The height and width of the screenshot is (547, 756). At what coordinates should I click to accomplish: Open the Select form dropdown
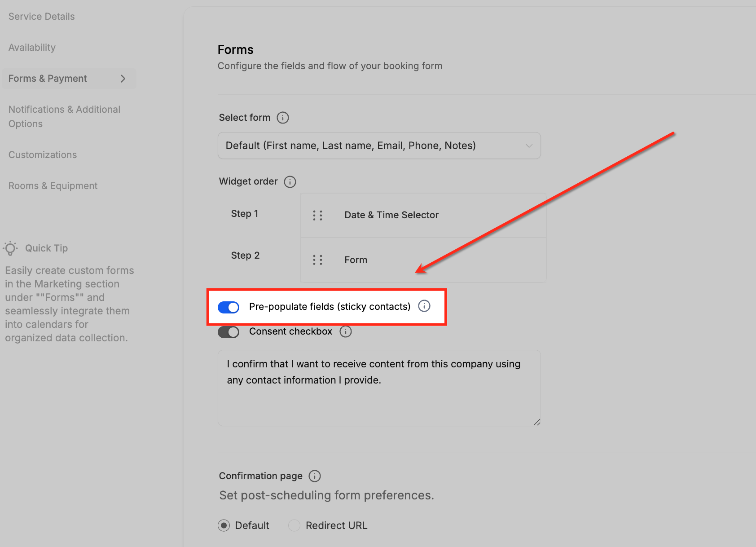pos(379,146)
